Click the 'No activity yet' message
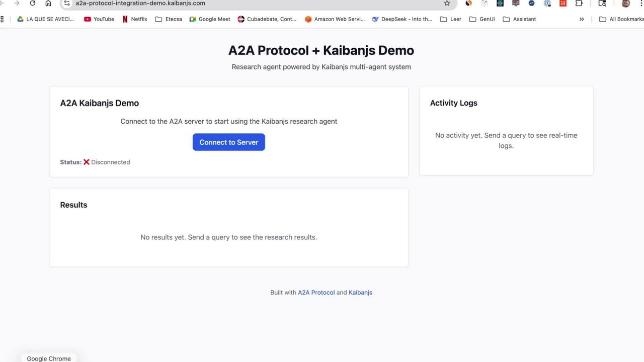Image resolution: width=644 pixels, height=362 pixels. [506, 140]
